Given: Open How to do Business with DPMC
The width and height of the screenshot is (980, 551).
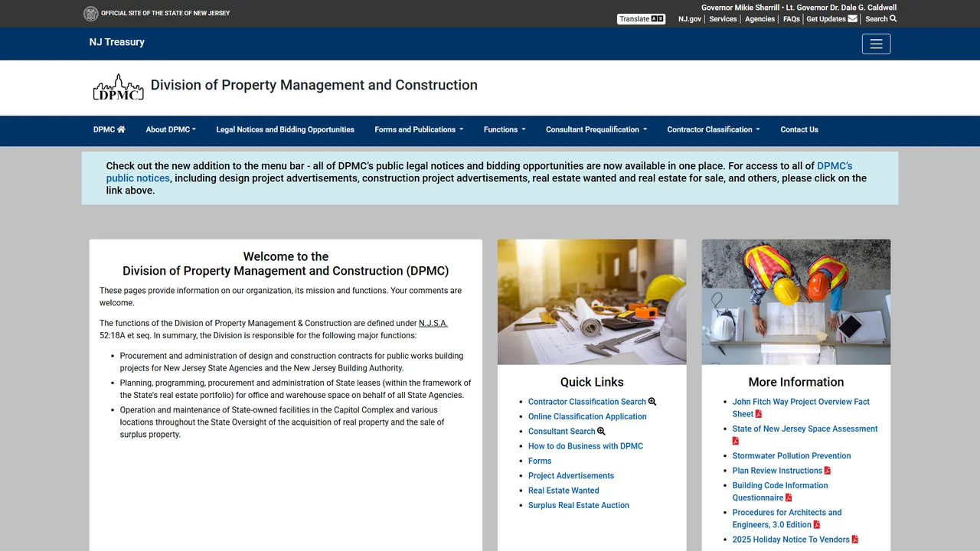Looking at the screenshot, I should point(586,446).
